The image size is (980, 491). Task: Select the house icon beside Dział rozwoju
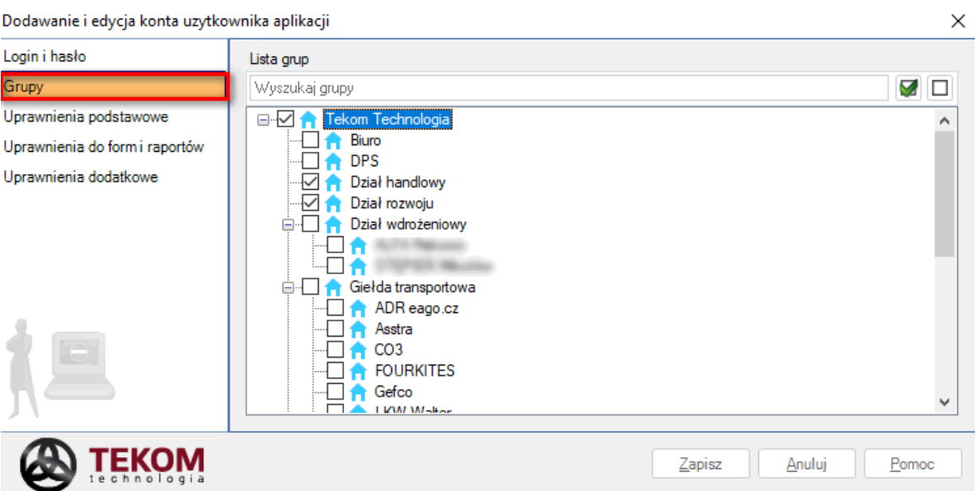point(333,203)
